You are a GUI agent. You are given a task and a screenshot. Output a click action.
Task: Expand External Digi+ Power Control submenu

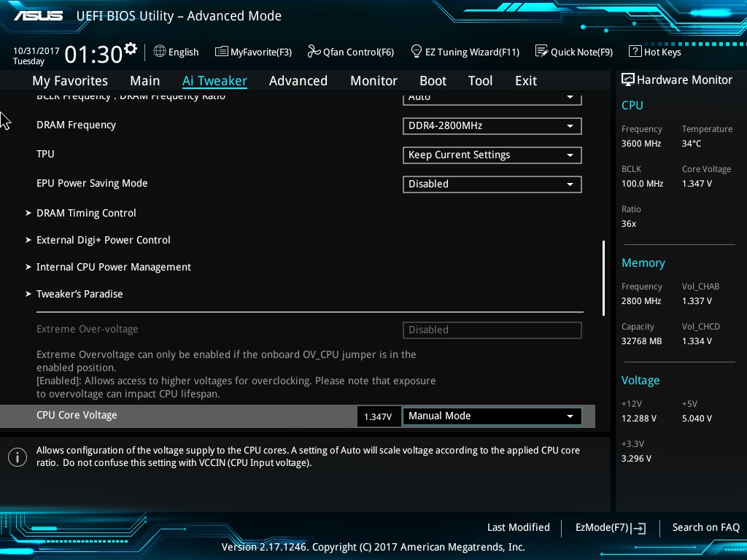[x=103, y=240]
